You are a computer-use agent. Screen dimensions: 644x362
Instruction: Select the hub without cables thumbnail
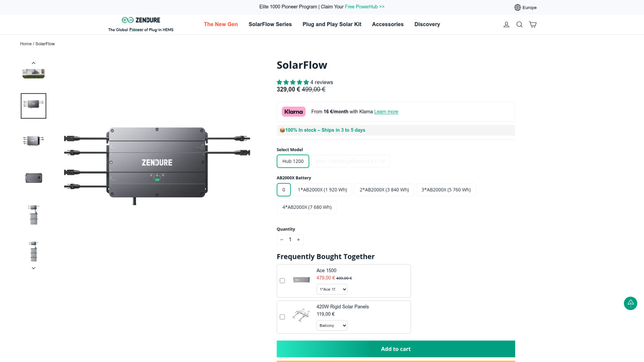click(33, 178)
